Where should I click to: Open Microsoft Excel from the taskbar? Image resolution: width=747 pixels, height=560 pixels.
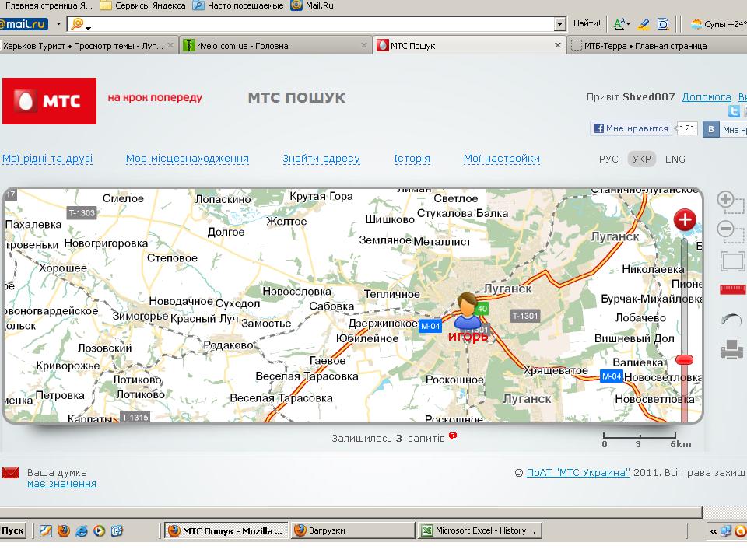[x=479, y=530]
